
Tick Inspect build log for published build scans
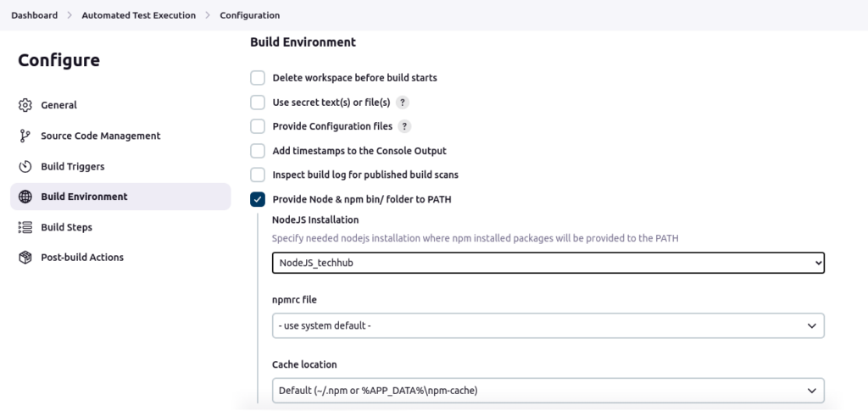258,175
